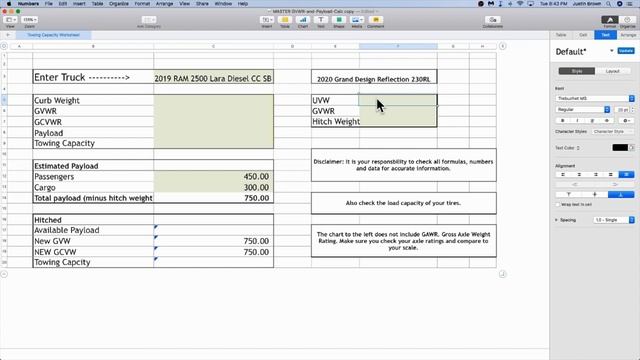Image resolution: width=640 pixels, height=360 pixels.
Task: Switch to the Arrange inspector tab
Action: pos(628,35)
